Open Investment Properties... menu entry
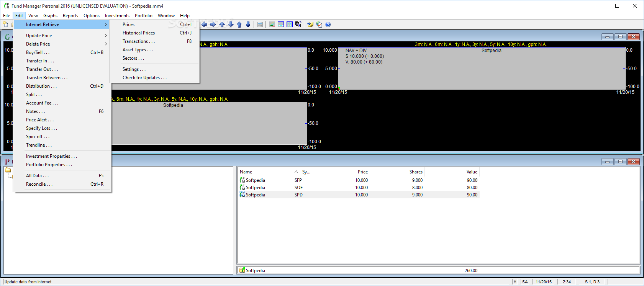Image resolution: width=644 pixels, height=286 pixels. (x=62, y=156)
